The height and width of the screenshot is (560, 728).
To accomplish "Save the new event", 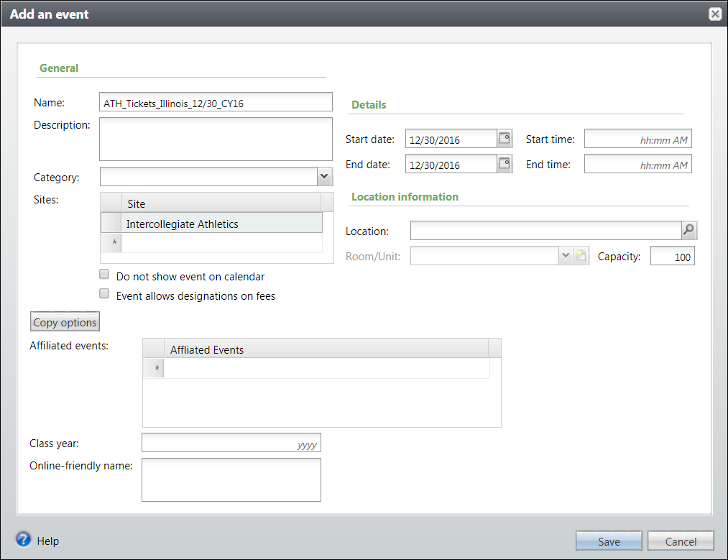I will (x=609, y=541).
